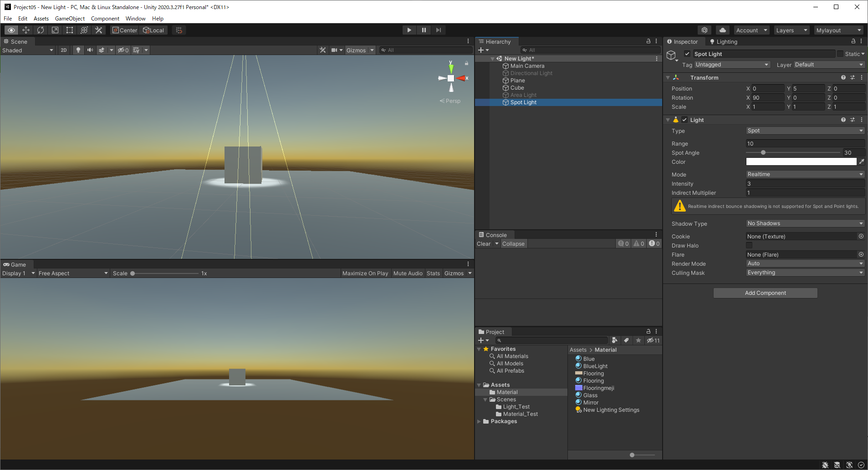Open Cookie texture object picker

tap(861, 236)
